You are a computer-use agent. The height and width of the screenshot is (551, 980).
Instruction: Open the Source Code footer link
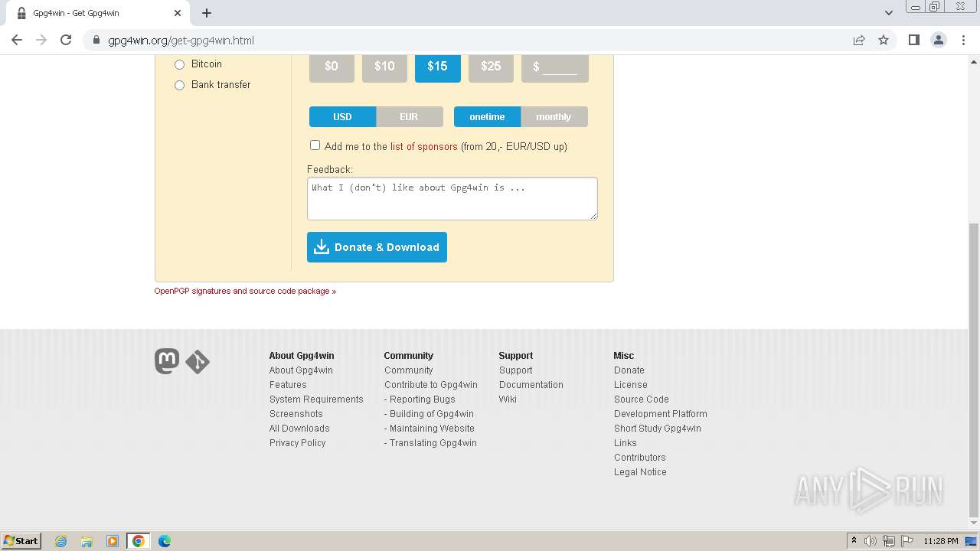(x=642, y=399)
